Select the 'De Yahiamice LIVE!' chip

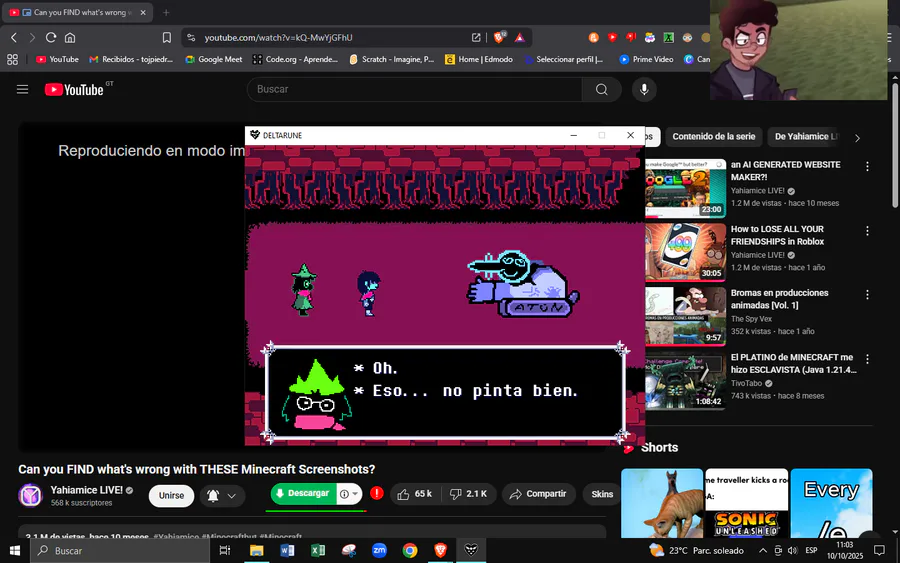tap(806, 137)
